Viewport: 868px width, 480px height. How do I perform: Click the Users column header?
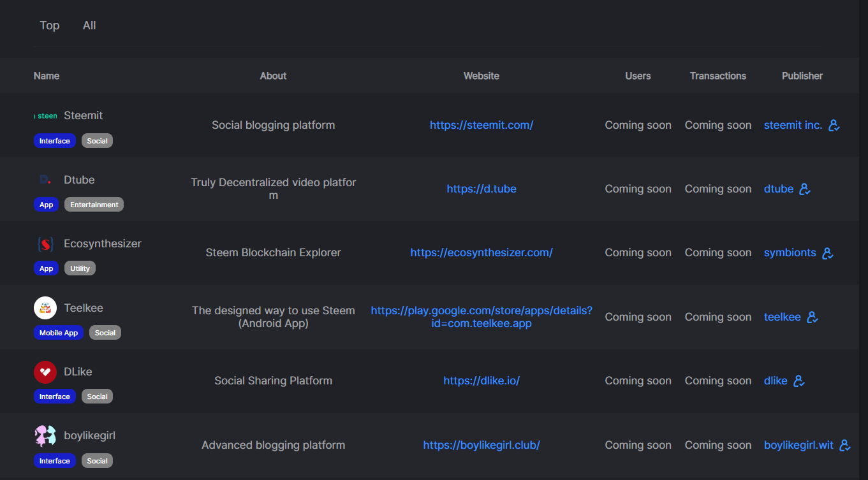[638, 76]
